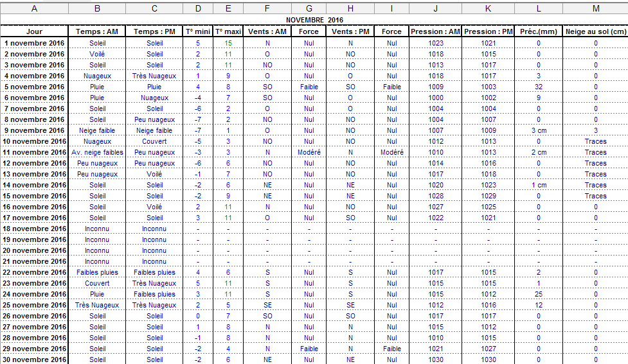
Task: Click the 32 precipitation value cell
Action: click(x=538, y=87)
